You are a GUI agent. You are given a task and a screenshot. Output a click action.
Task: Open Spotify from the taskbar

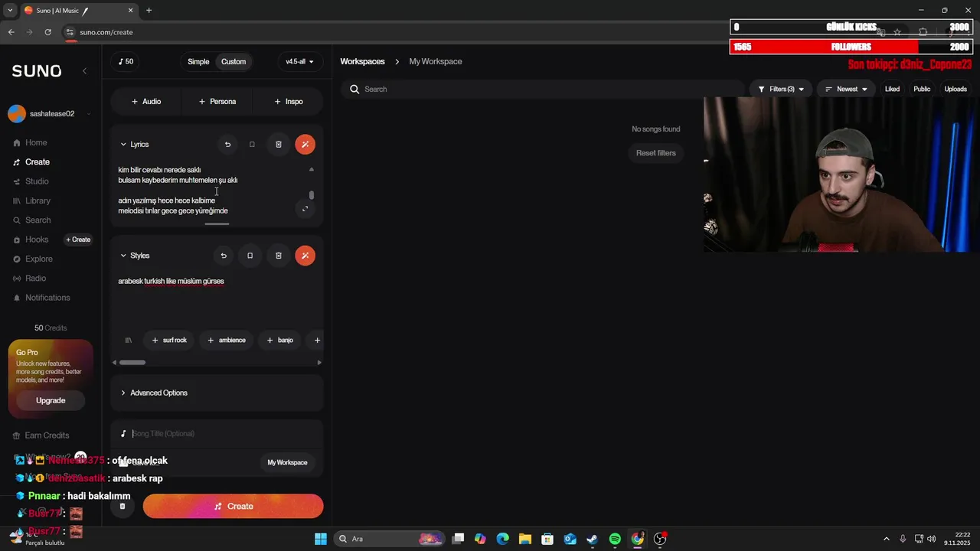[615, 539]
